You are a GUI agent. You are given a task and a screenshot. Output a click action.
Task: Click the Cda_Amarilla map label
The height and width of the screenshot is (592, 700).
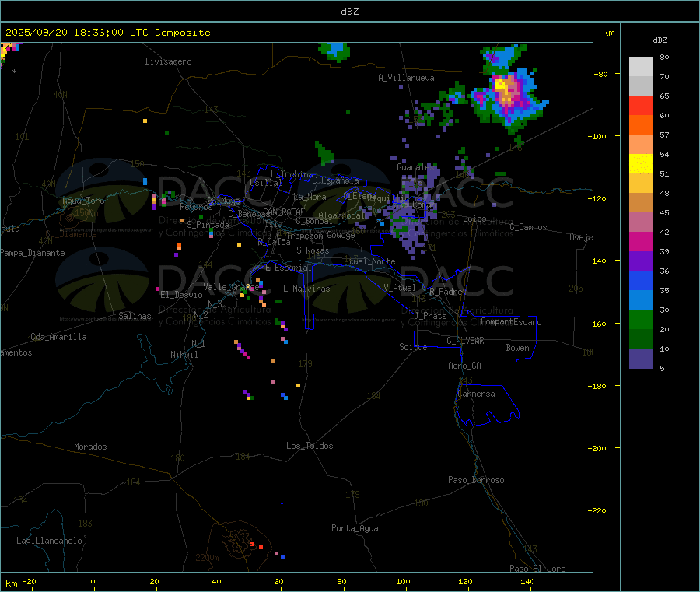58,337
